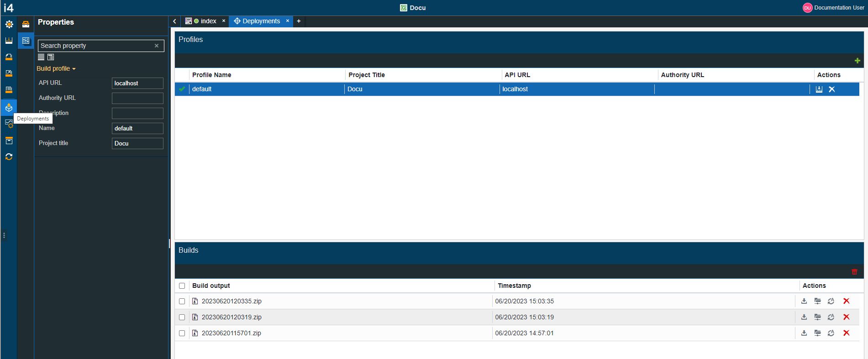Check the box for 20230620120319.zip
The width and height of the screenshot is (868, 359).
point(182,317)
